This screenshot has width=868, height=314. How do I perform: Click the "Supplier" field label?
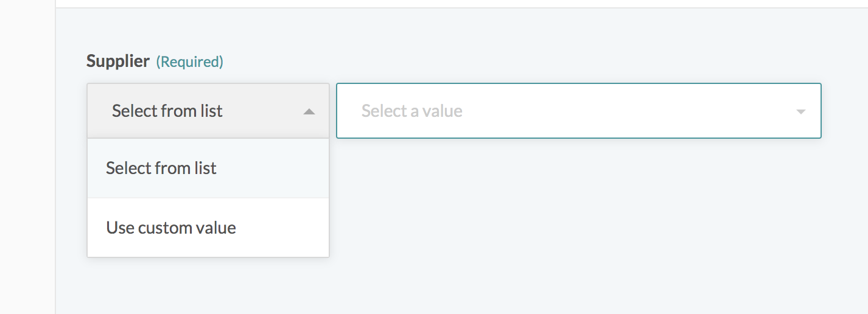118,61
